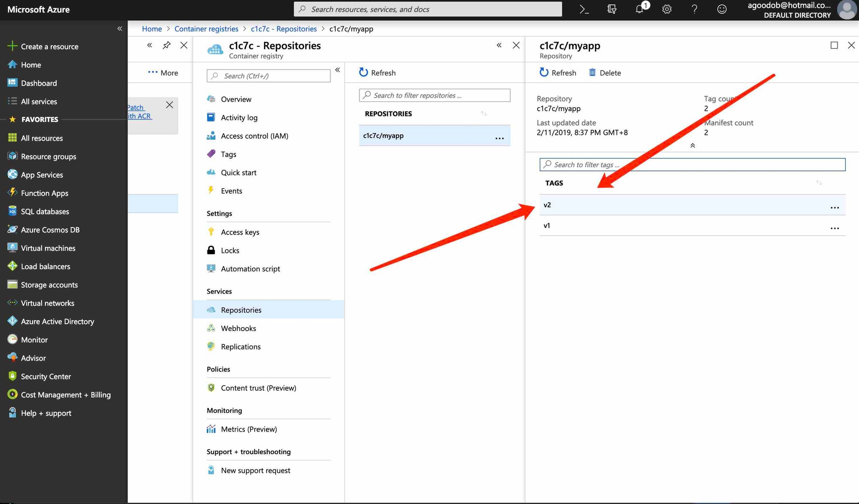The height and width of the screenshot is (504, 859).
Task: Select Webhooks in the registry menu
Action: click(238, 328)
